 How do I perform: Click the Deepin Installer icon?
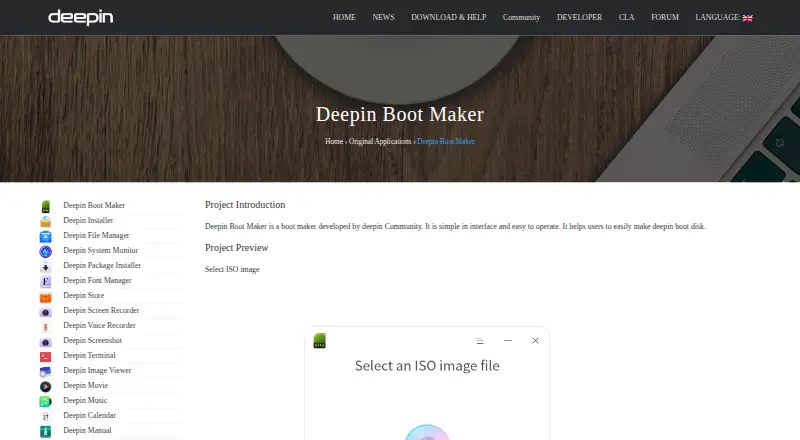(45, 222)
